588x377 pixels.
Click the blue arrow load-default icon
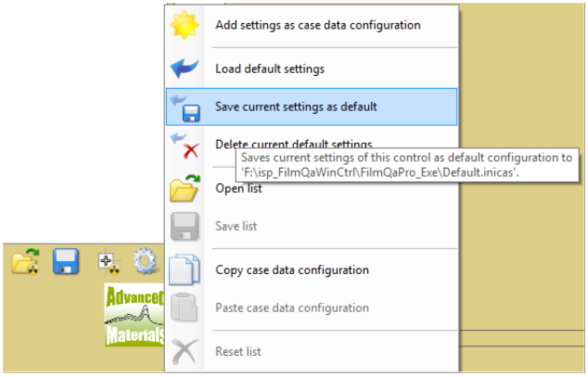[185, 69]
